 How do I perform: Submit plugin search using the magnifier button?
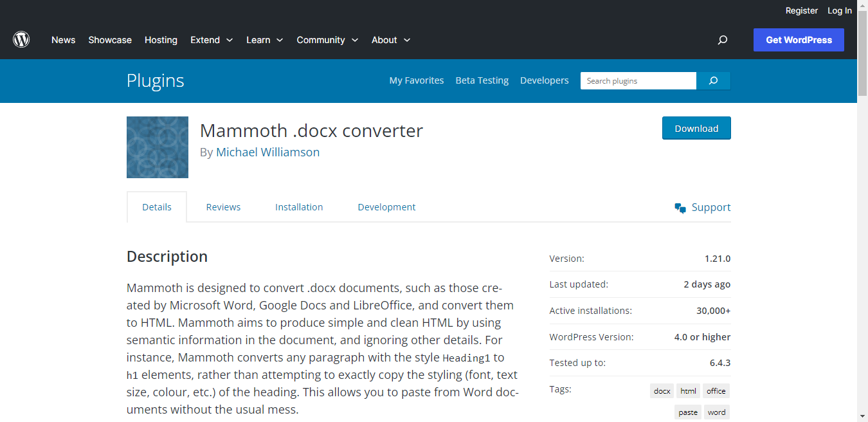tap(713, 80)
